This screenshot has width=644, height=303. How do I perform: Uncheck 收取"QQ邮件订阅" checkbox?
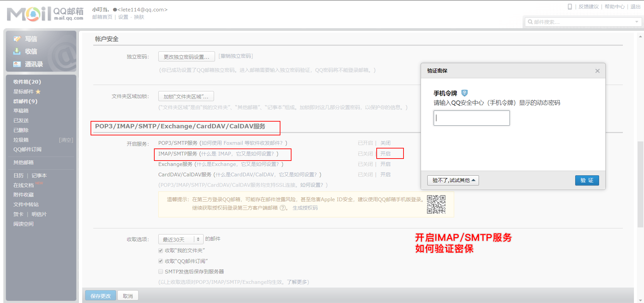pyautogui.click(x=161, y=261)
